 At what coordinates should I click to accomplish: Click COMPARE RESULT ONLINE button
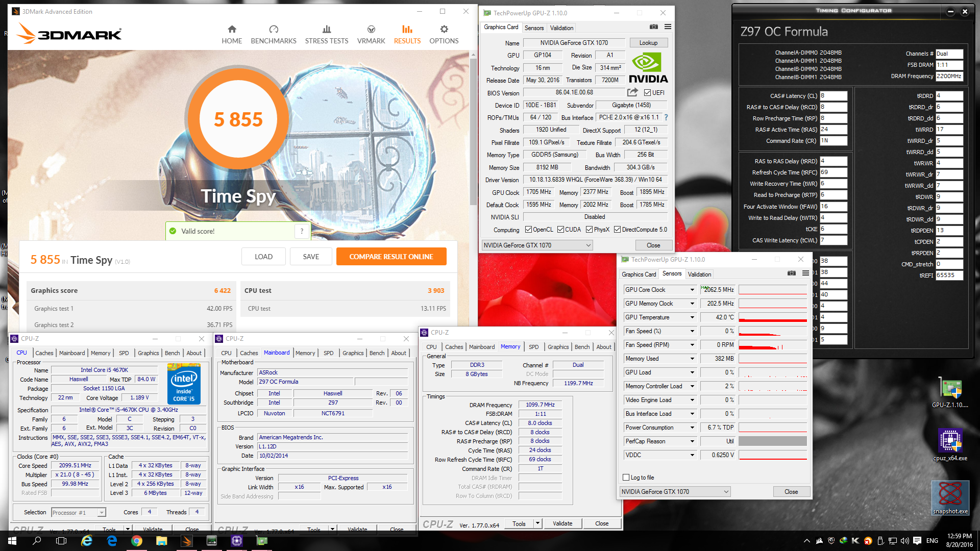(391, 257)
